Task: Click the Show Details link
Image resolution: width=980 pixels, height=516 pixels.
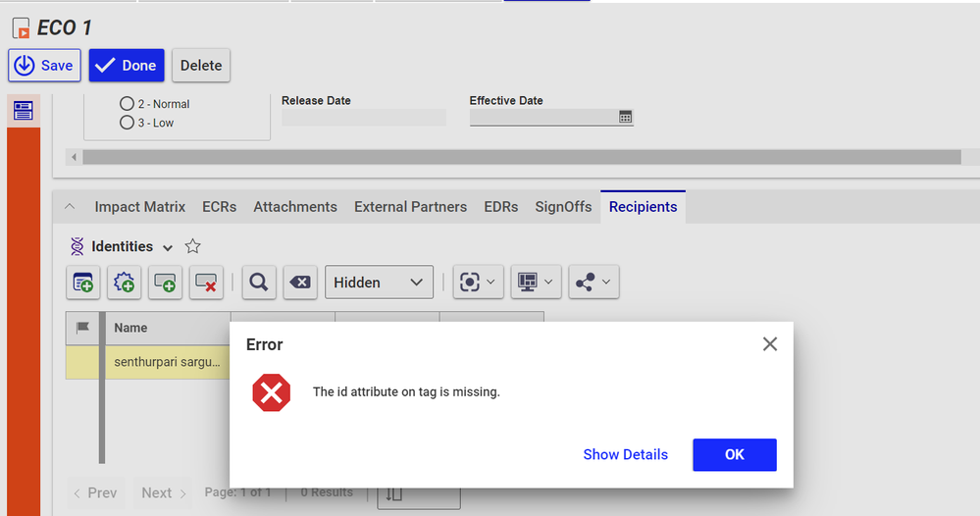Action: tap(625, 454)
